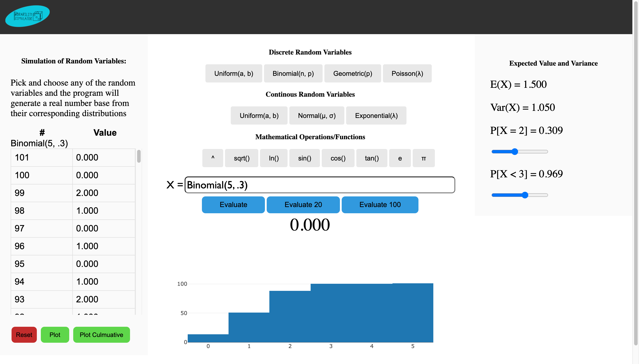Insert sin() function

[x=304, y=158]
